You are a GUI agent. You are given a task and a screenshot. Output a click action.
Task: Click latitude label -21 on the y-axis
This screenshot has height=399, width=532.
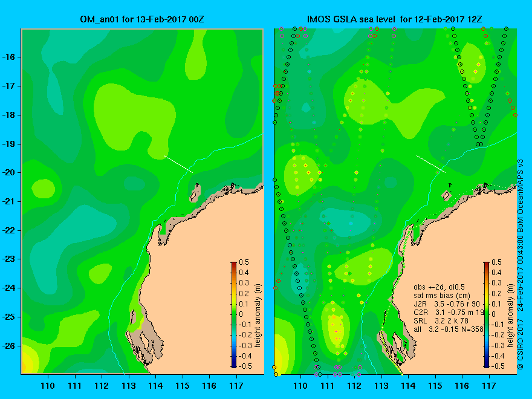click(9, 201)
